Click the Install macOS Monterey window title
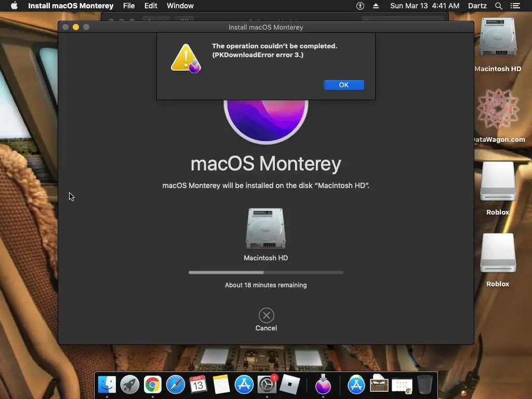Viewport: 532px width, 399px height. (x=265, y=27)
